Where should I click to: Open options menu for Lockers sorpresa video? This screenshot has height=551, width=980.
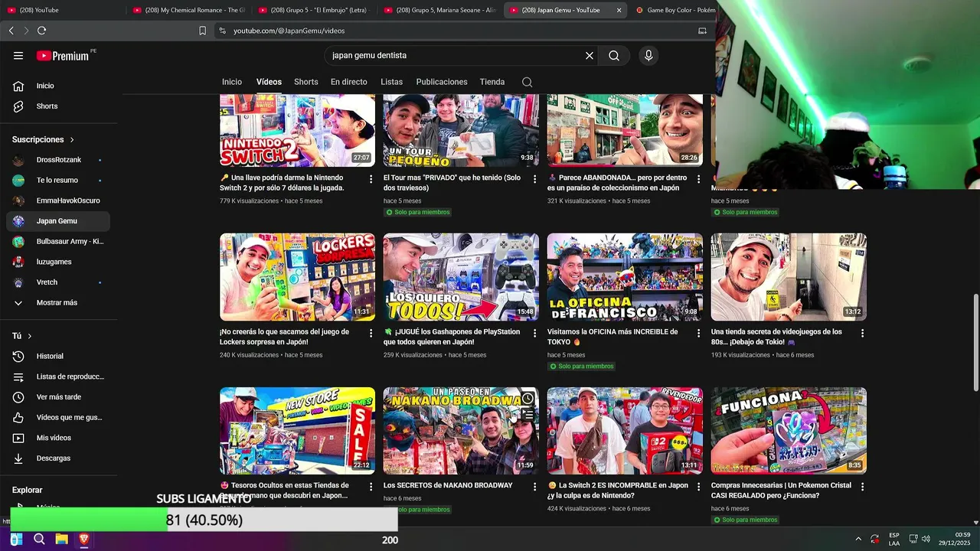click(x=371, y=333)
